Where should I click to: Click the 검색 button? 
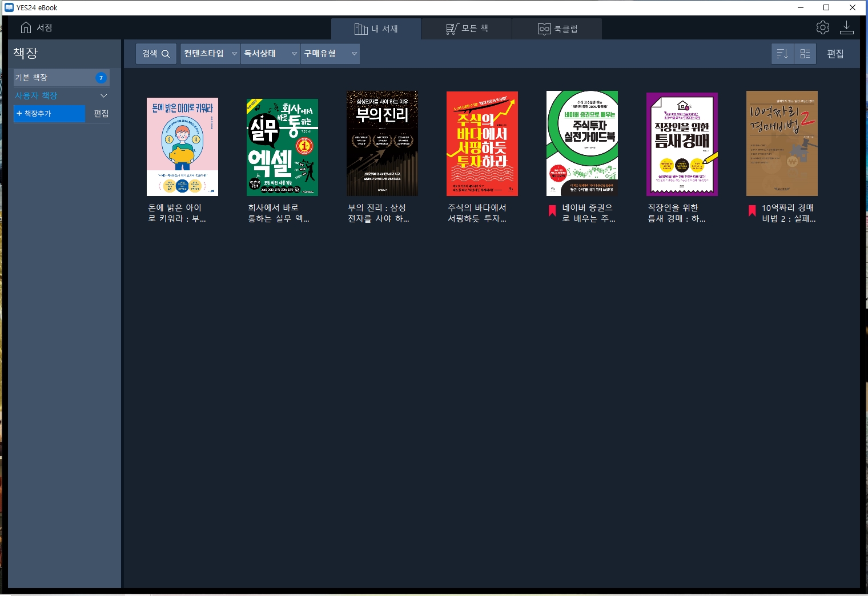pyautogui.click(x=156, y=54)
